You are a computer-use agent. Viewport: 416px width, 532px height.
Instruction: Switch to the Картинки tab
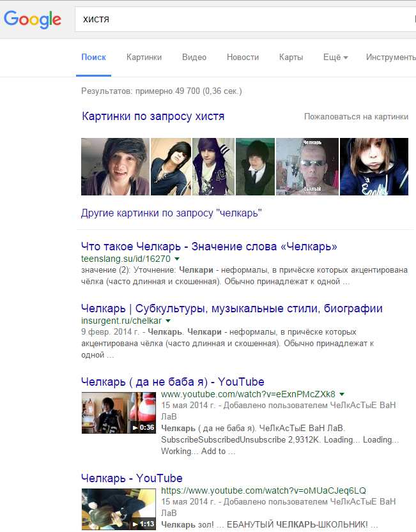[x=144, y=57]
